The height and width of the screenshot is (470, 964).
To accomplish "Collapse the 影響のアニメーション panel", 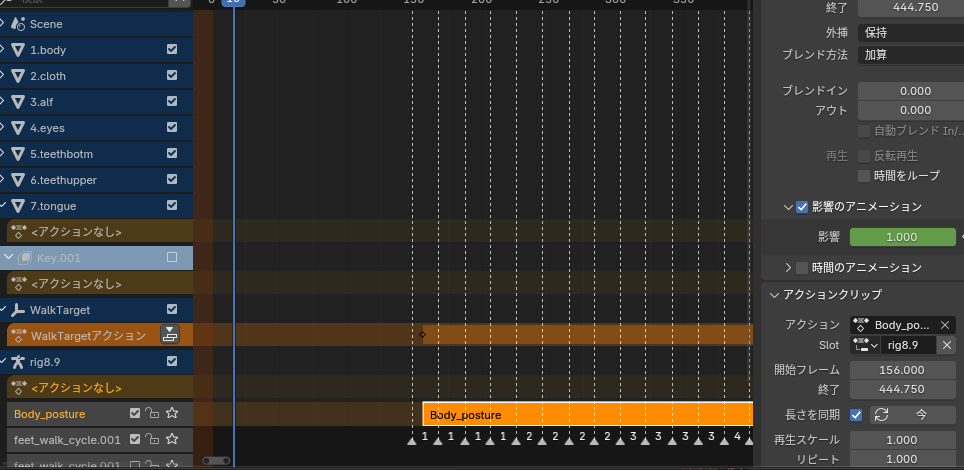I will [788, 207].
